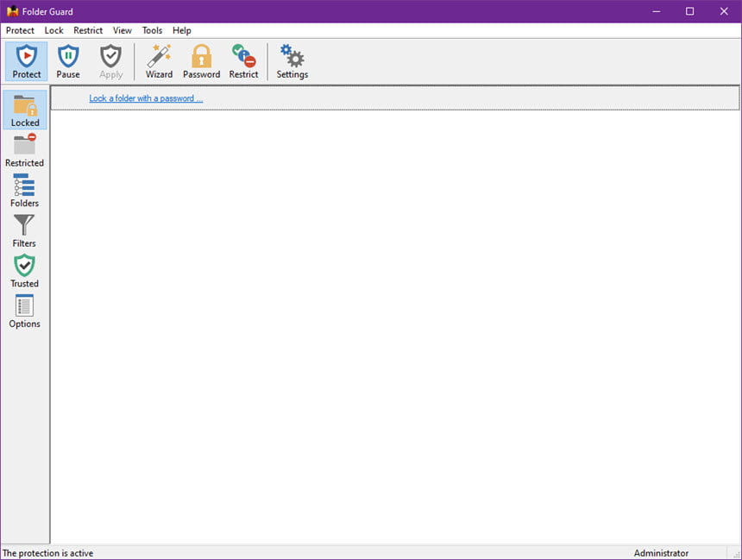Open the Restrict menu
Viewport: 742px width, 560px height.
coord(88,30)
